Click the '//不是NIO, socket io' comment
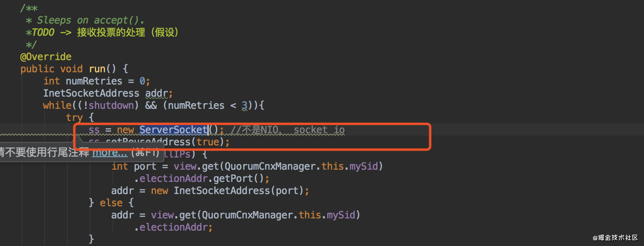Viewport: 644px width, 246px height. (288, 130)
